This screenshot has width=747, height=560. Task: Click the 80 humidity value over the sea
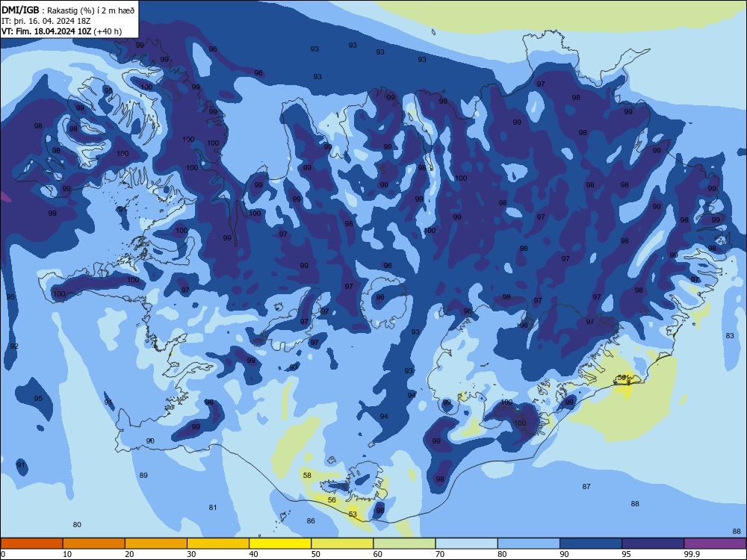pos(77,525)
